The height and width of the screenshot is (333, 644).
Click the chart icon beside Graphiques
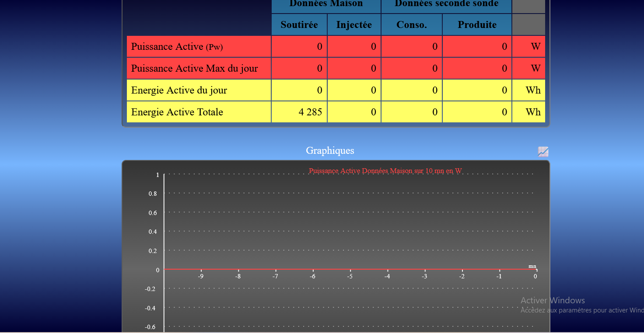(543, 152)
